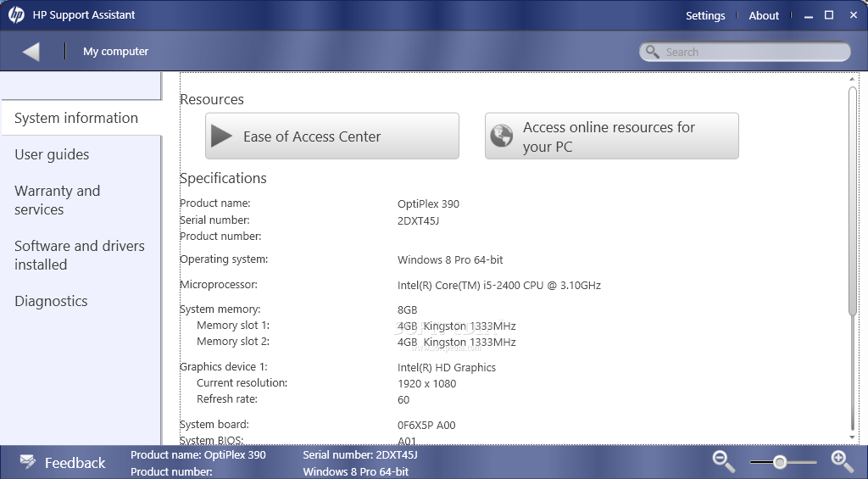868x479 pixels.
Task: Adjust the zoom slider handle
Action: 780,461
